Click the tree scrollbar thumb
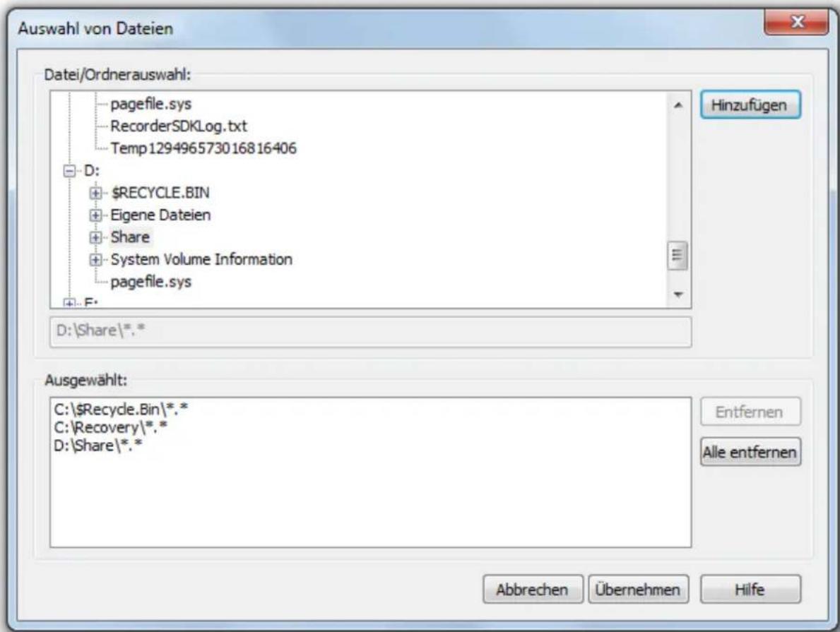Viewport: 840px width, 632px height. click(678, 256)
